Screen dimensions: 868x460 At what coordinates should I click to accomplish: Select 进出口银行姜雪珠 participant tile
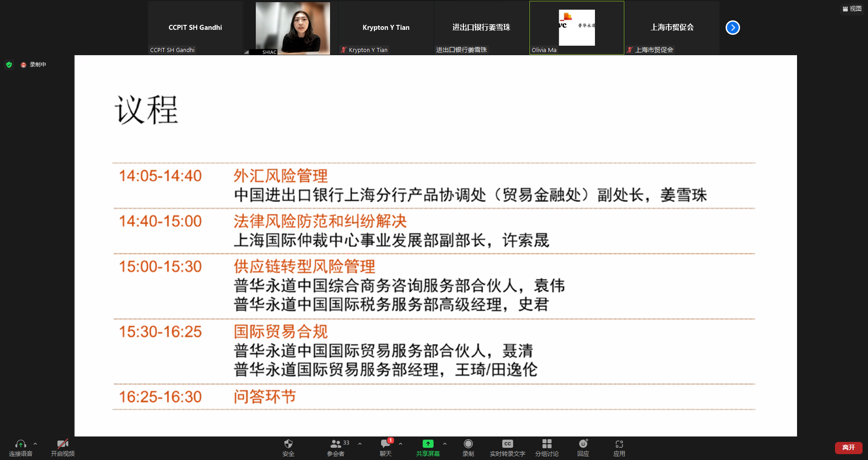[x=481, y=28]
